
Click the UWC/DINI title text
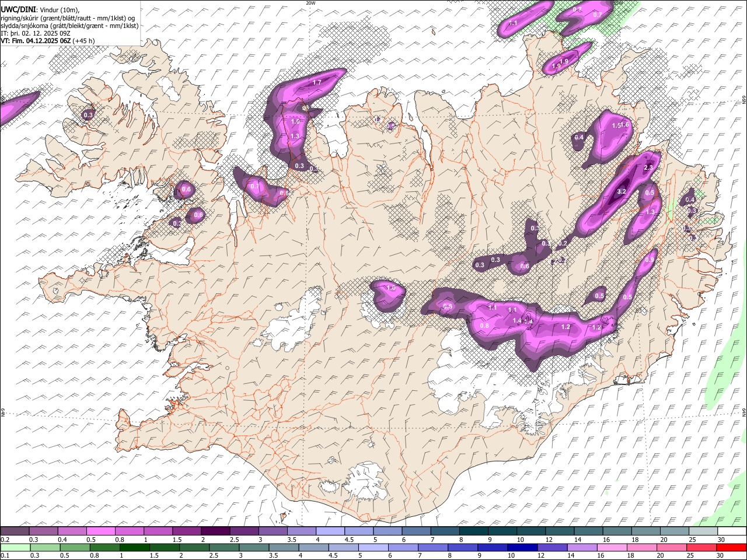coord(18,9)
